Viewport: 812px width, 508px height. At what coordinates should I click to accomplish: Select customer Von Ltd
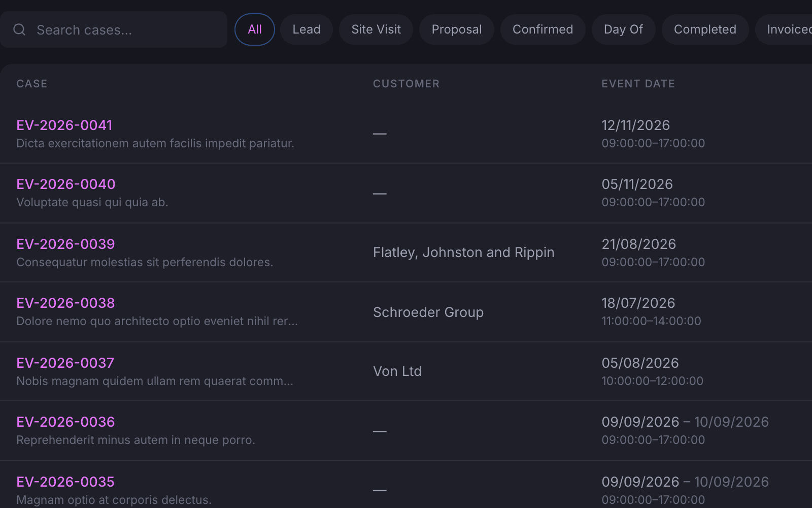pyautogui.click(x=397, y=371)
